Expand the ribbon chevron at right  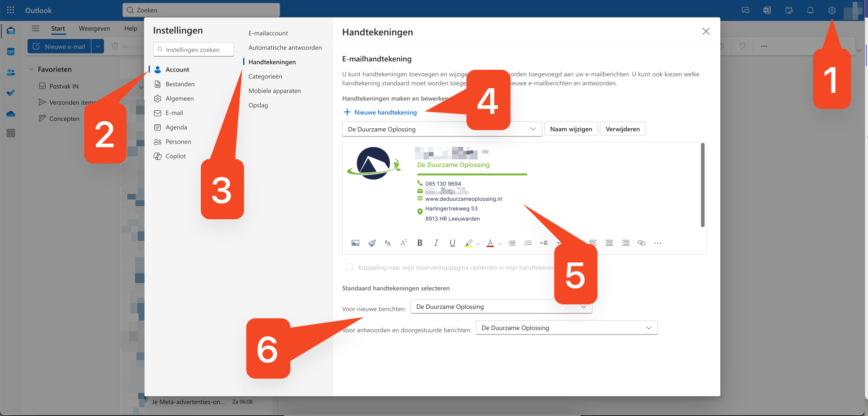click(x=859, y=50)
